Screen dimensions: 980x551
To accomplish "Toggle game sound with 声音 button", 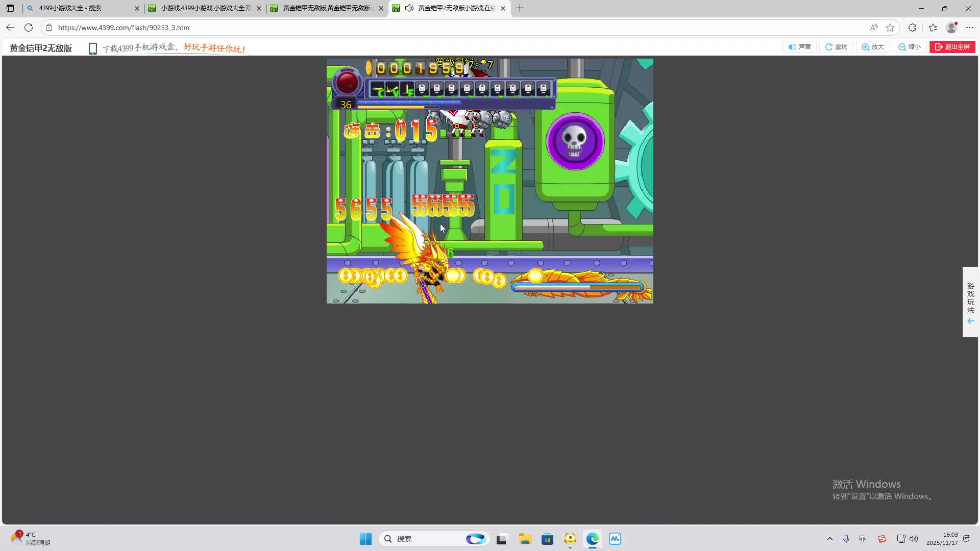I will click(799, 47).
